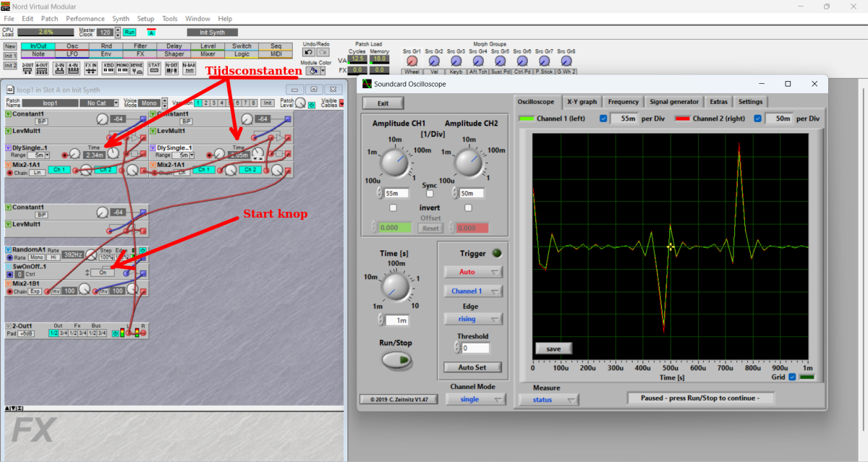868x462 pixels.
Task: Add a 2-IN module from toolbar
Action: point(59,67)
